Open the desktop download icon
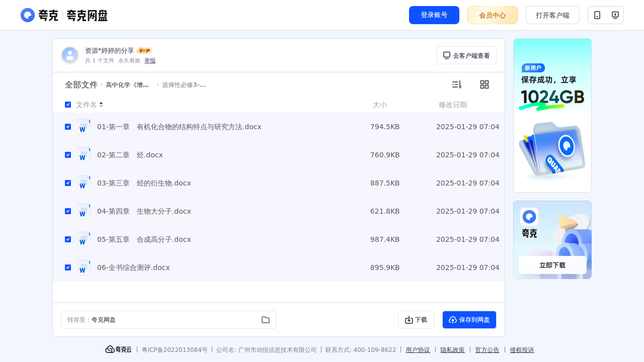 click(x=615, y=15)
